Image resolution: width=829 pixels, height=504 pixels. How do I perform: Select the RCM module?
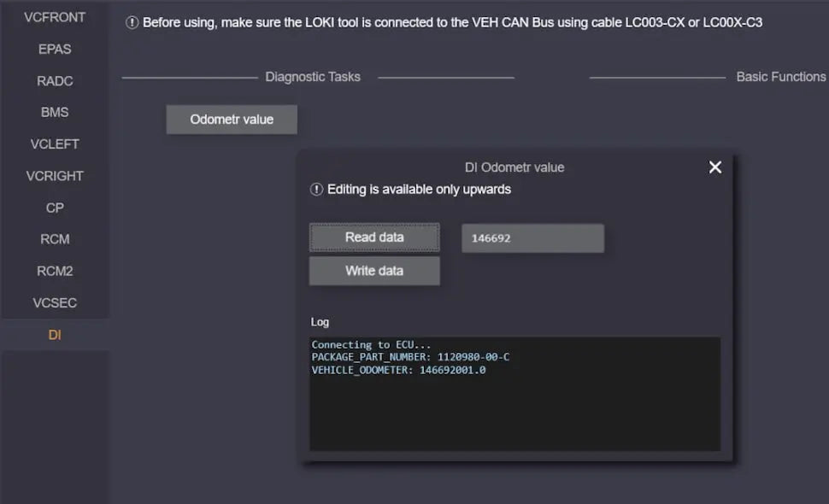[55, 239]
